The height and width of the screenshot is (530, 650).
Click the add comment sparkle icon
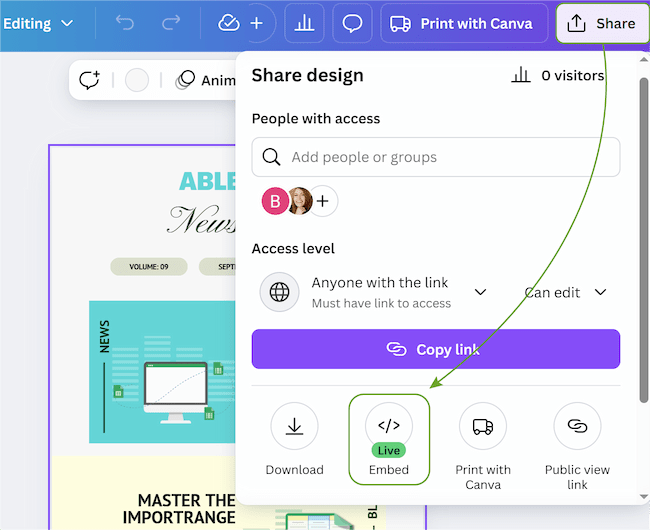pyautogui.click(x=91, y=80)
